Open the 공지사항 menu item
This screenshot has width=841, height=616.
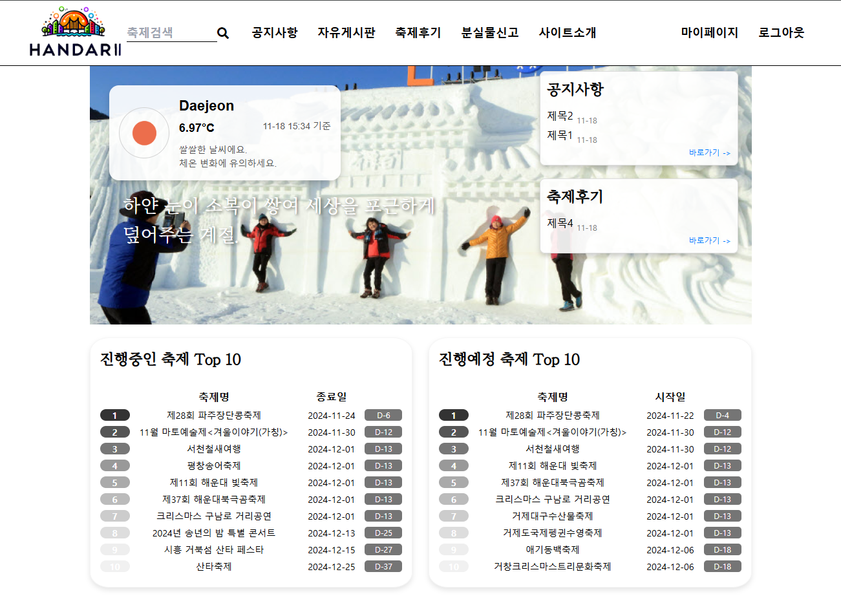(275, 32)
